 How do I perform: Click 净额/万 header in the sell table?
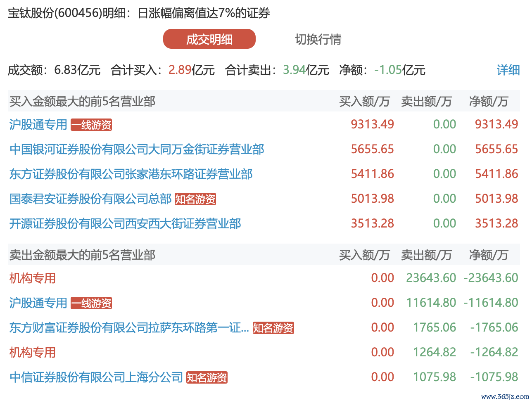489,255
